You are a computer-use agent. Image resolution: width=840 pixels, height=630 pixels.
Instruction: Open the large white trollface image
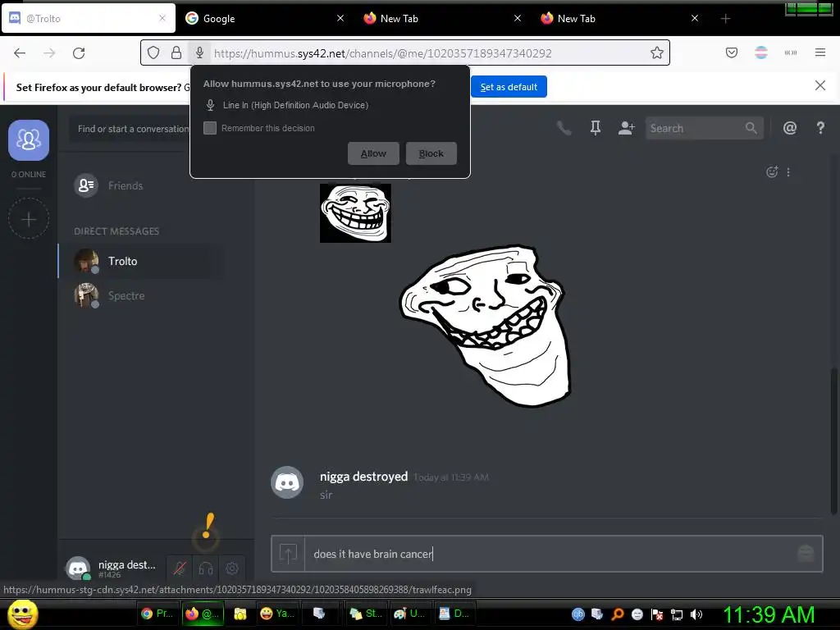[x=486, y=326]
